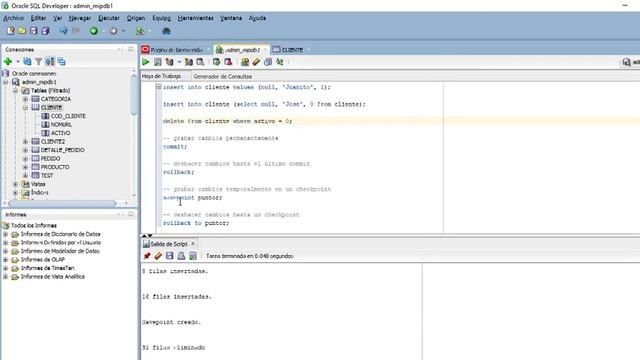Viewport: 640px width, 360px height.
Task: Switch to Página de bienvenida tab
Action: coord(176,50)
